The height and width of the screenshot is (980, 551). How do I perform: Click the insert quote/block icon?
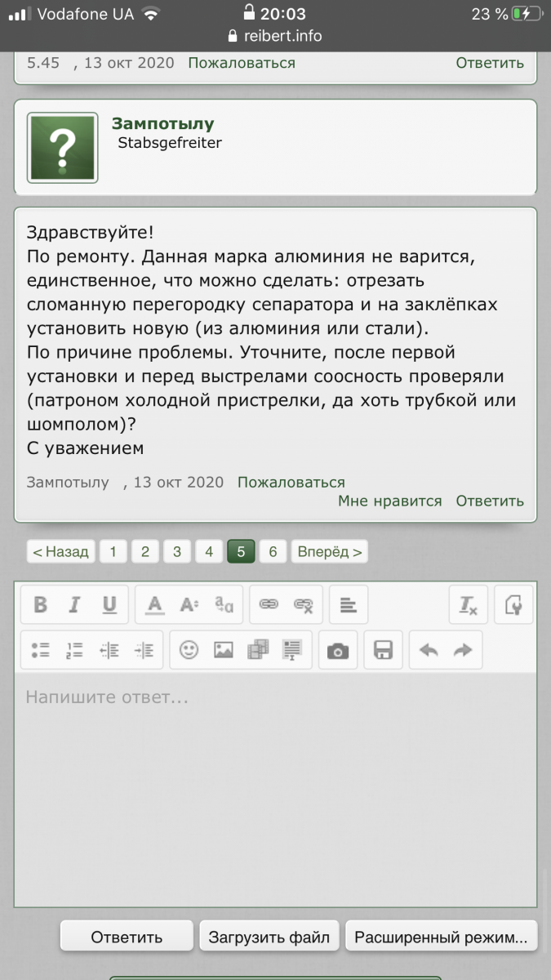[x=292, y=650]
